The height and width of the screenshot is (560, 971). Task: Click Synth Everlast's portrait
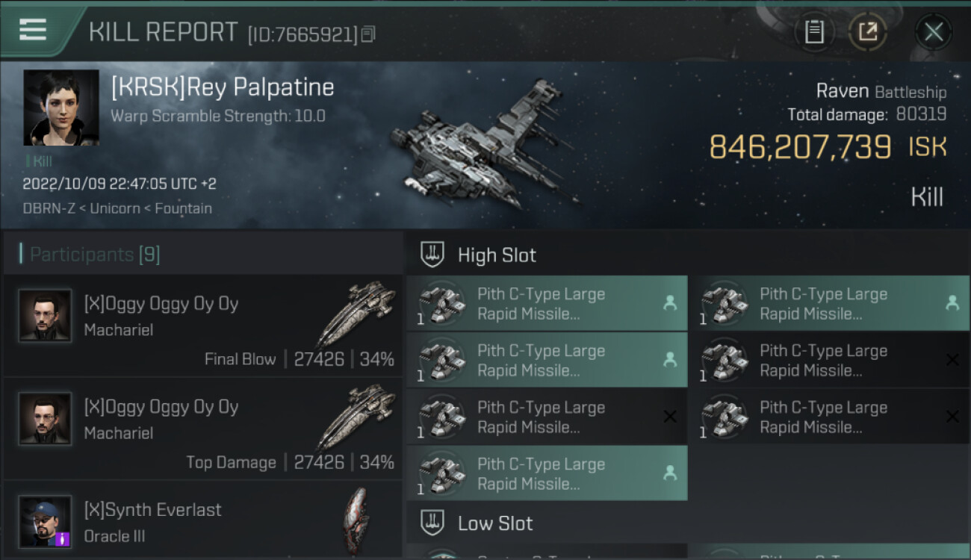[x=45, y=520]
